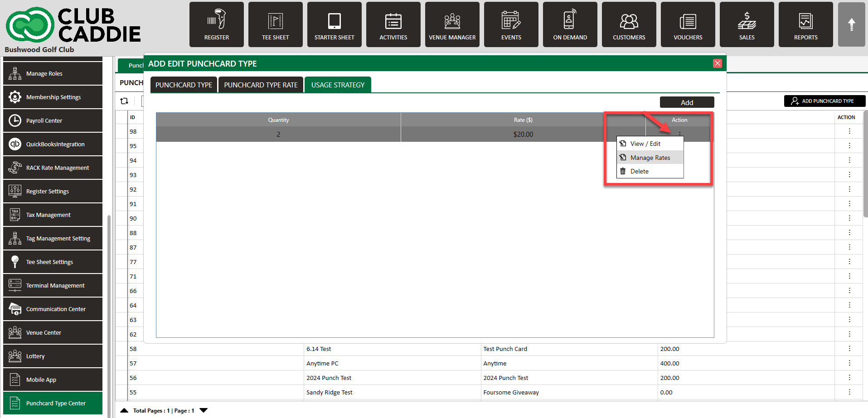
Task: Go to Venue Manager
Action: coord(452,24)
